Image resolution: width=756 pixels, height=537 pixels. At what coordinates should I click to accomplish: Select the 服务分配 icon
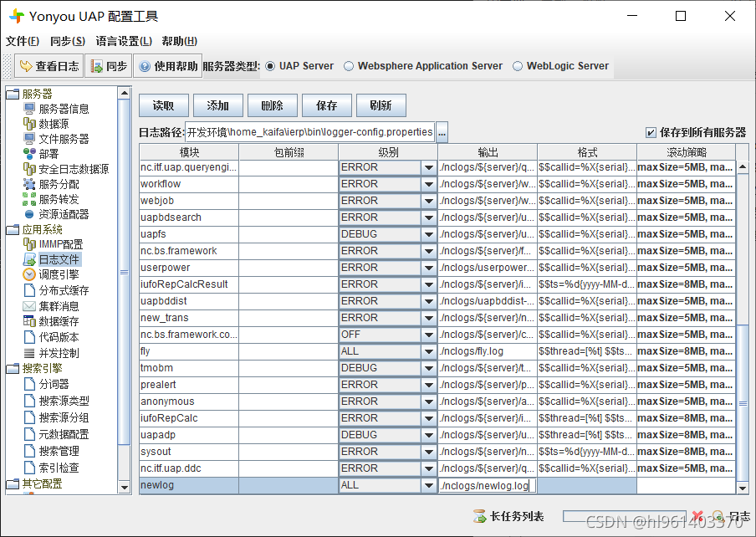pos(29,184)
